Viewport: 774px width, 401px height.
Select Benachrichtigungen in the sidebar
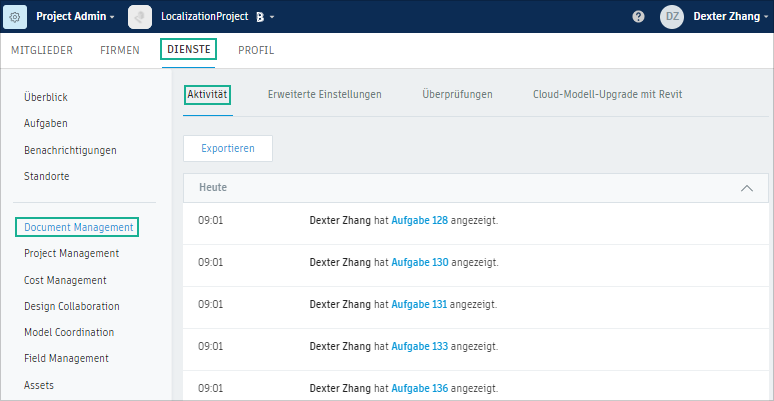(70, 150)
